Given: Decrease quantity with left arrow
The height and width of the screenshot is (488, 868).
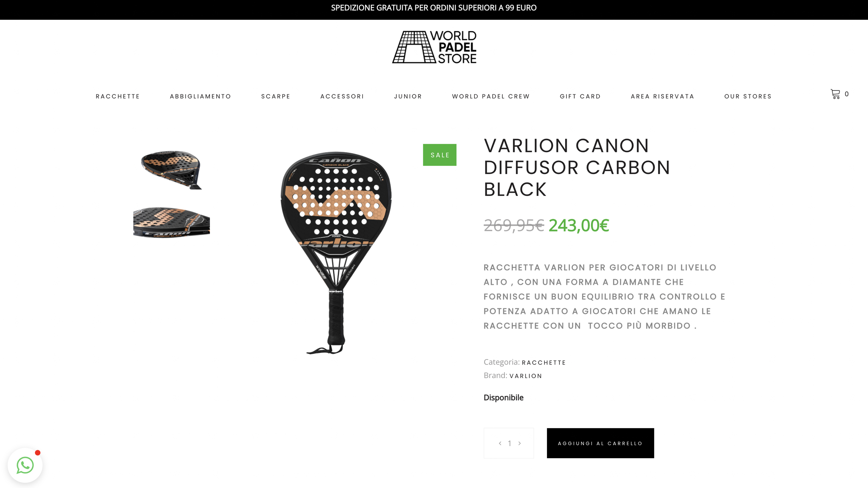Looking at the screenshot, I should 500,443.
